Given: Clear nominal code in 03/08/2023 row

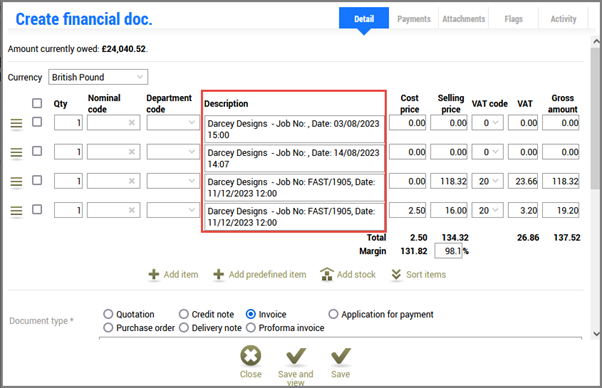Looking at the screenshot, I should pyautogui.click(x=131, y=123).
